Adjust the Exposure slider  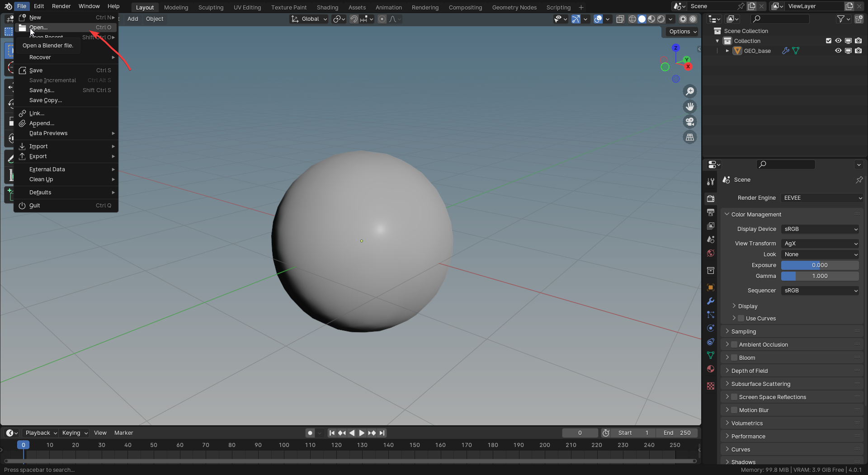[x=820, y=265]
